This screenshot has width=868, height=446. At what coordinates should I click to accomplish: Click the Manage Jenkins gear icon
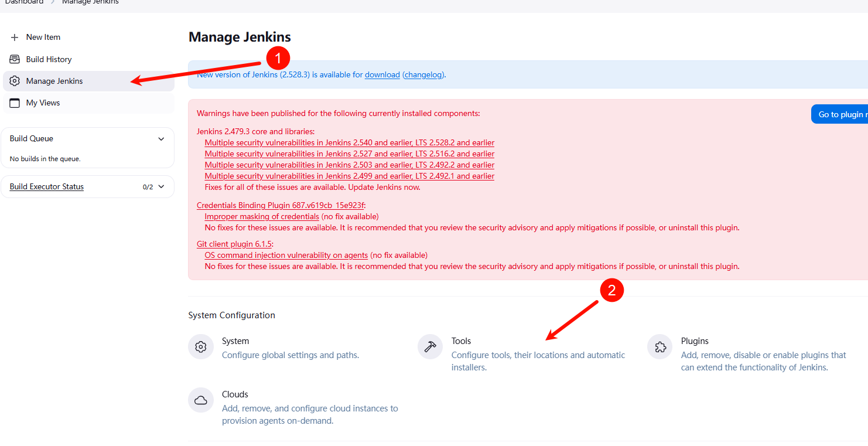tap(15, 81)
